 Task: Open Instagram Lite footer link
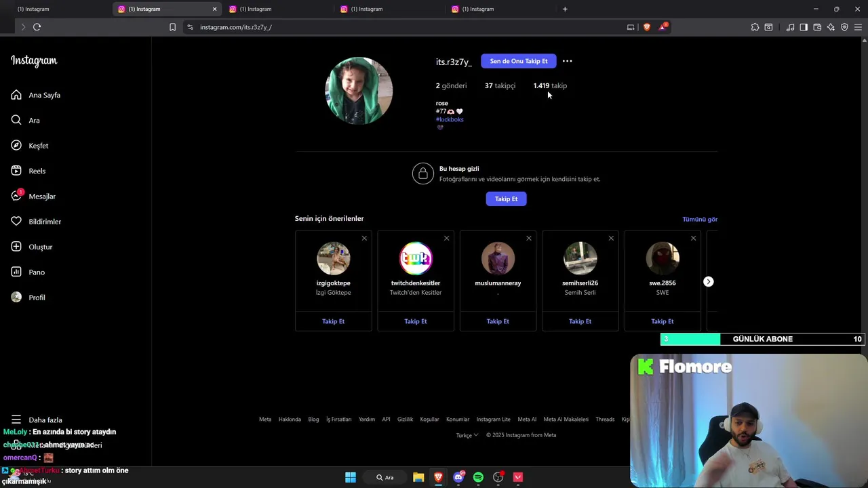point(493,420)
